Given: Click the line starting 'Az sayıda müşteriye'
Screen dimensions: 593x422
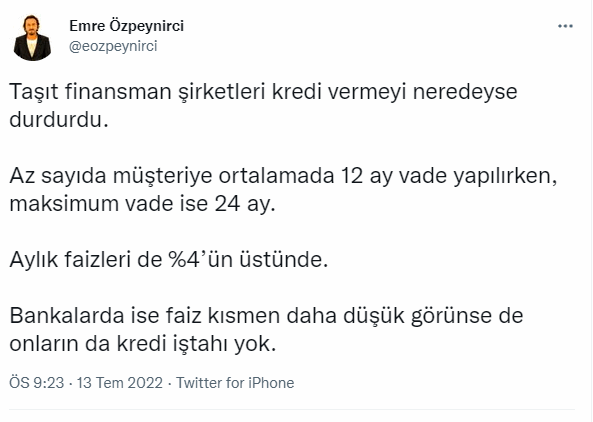Looking at the screenshot, I should [283, 176].
